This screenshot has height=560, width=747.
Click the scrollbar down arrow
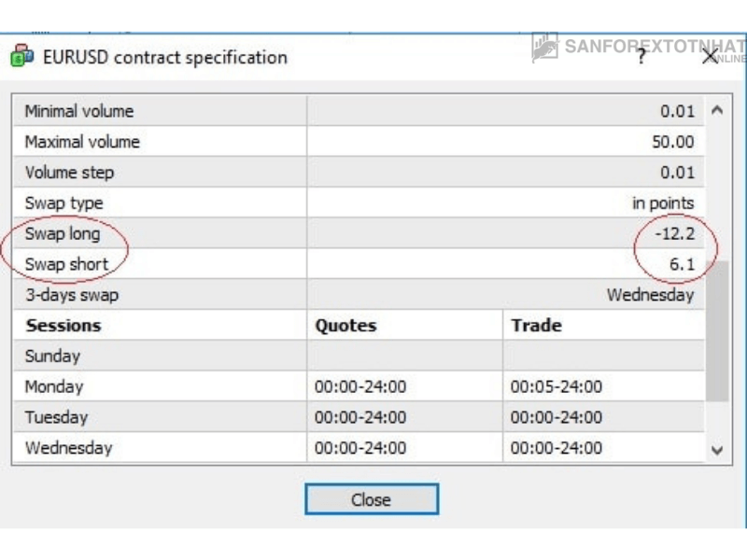coord(717,450)
